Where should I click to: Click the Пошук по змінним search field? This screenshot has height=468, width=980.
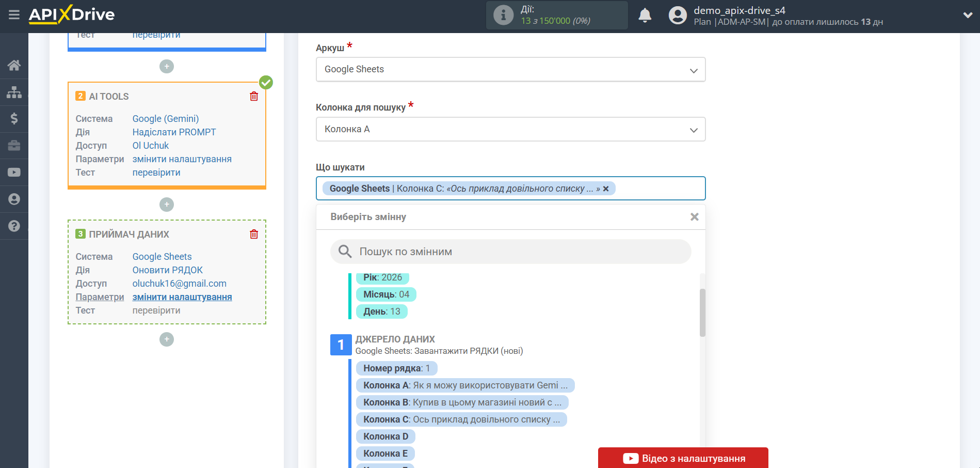(x=510, y=252)
